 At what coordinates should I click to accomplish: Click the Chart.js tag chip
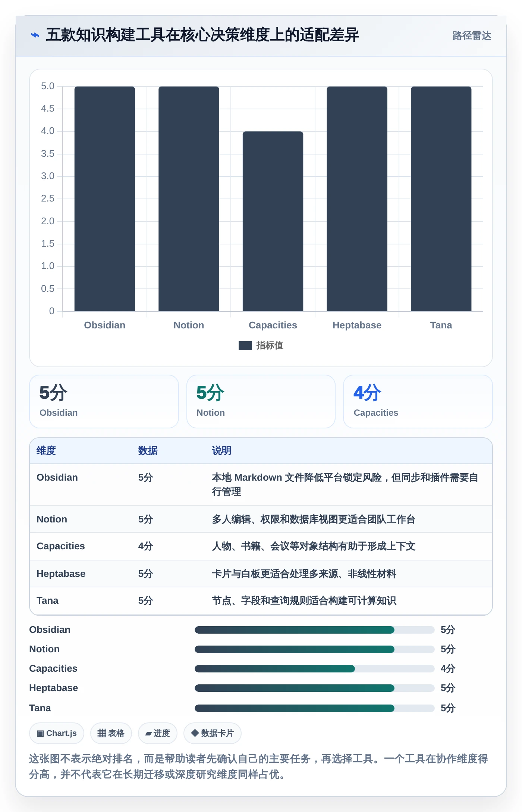point(57,733)
